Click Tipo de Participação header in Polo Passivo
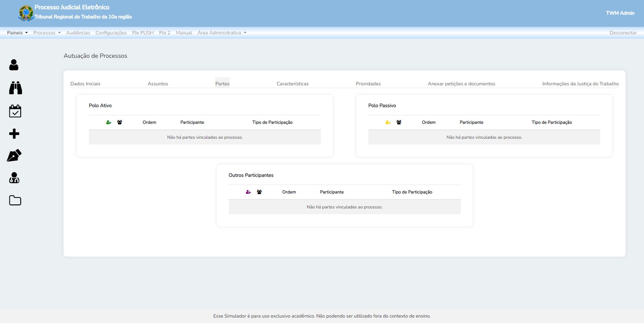The height and width of the screenshot is (323, 644). coord(552,122)
